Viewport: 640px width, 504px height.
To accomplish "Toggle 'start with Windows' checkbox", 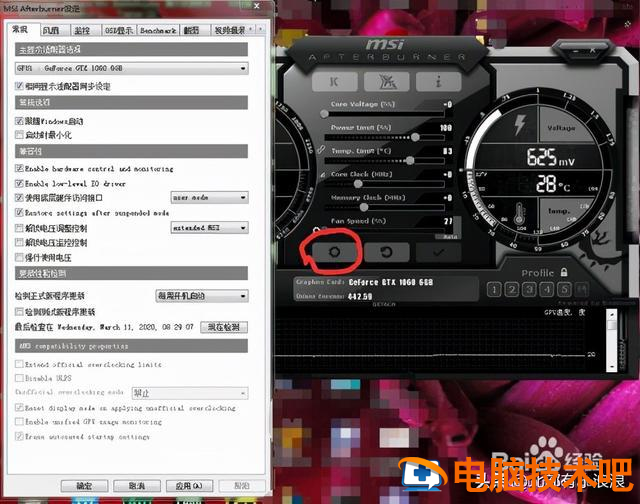I will (19, 121).
